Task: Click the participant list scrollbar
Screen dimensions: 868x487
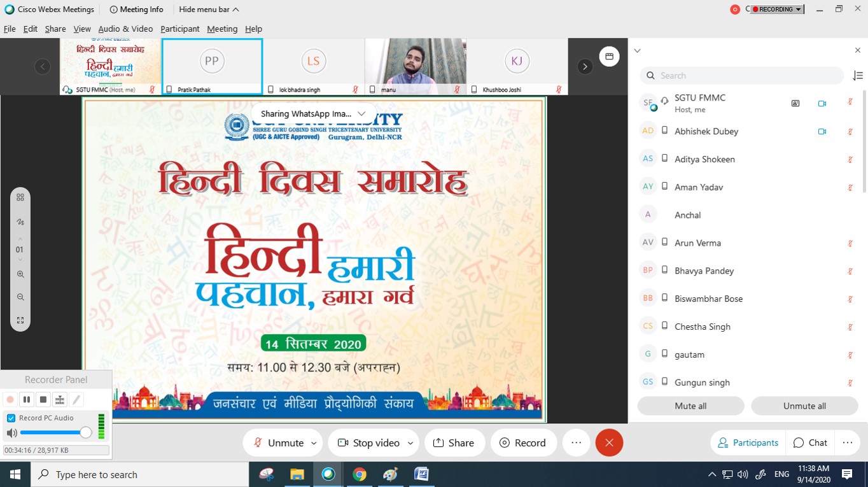Action: 864,141
